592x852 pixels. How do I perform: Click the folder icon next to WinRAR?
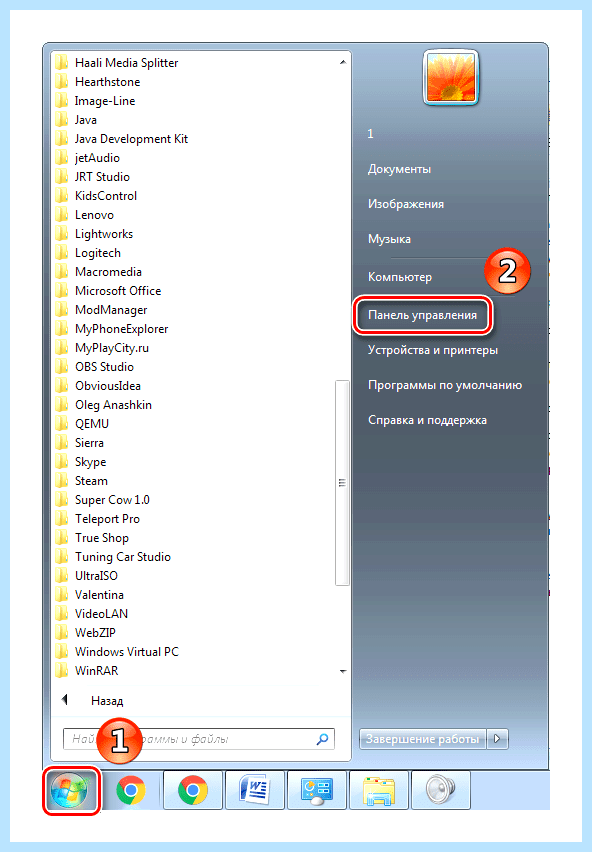pyautogui.click(x=61, y=671)
